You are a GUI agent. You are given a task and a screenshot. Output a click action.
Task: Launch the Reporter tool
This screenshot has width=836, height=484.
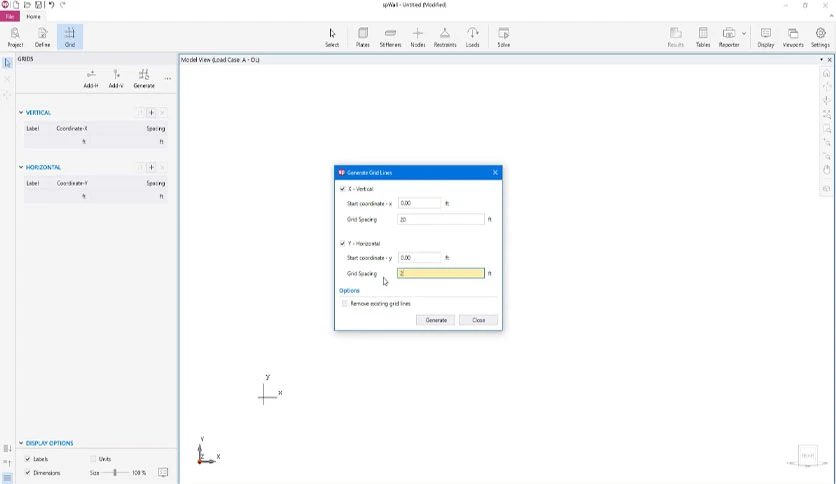[x=729, y=37]
